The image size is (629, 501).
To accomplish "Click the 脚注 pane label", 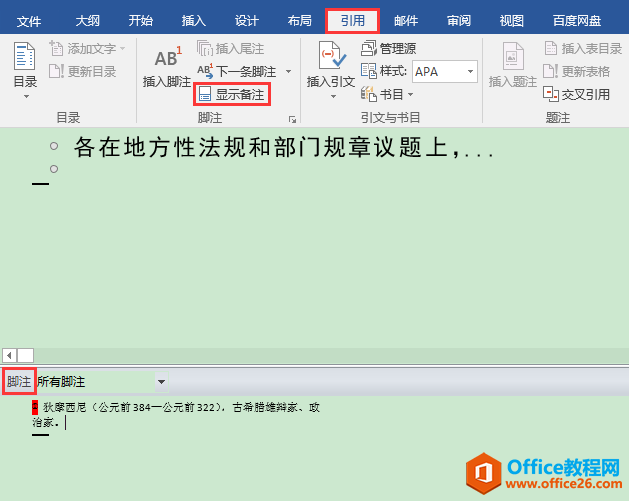I will click(x=19, y=381).
